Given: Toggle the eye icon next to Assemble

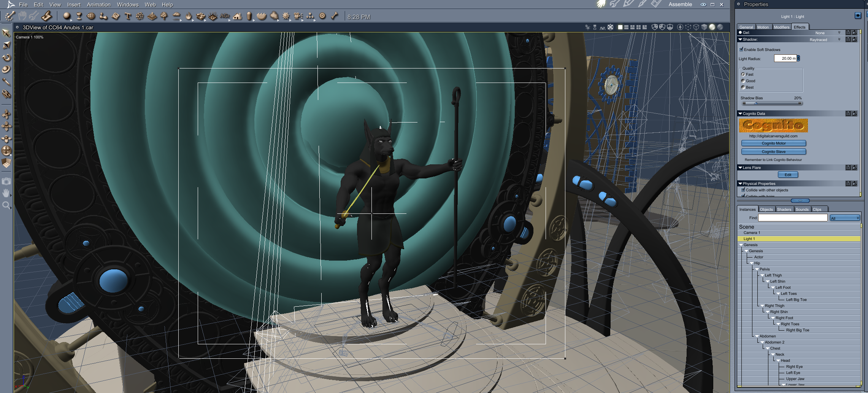Looking at the screenshot, I should 703,5.
